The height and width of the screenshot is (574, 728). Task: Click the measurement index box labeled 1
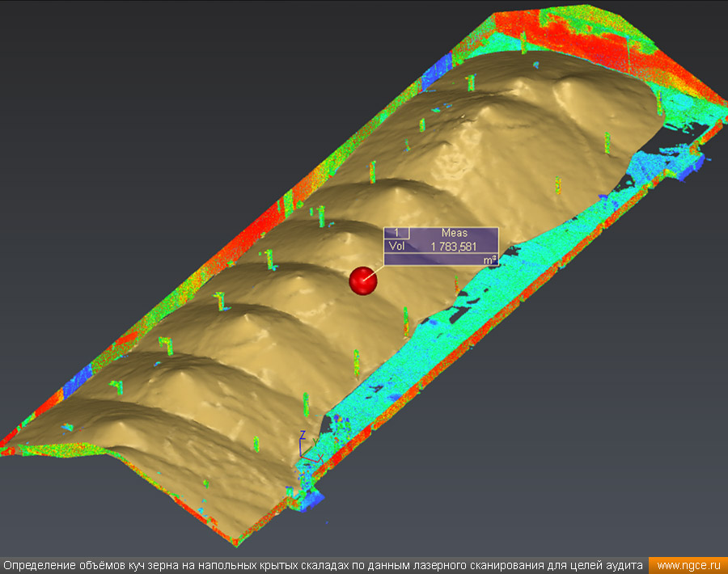pos(396,233)
